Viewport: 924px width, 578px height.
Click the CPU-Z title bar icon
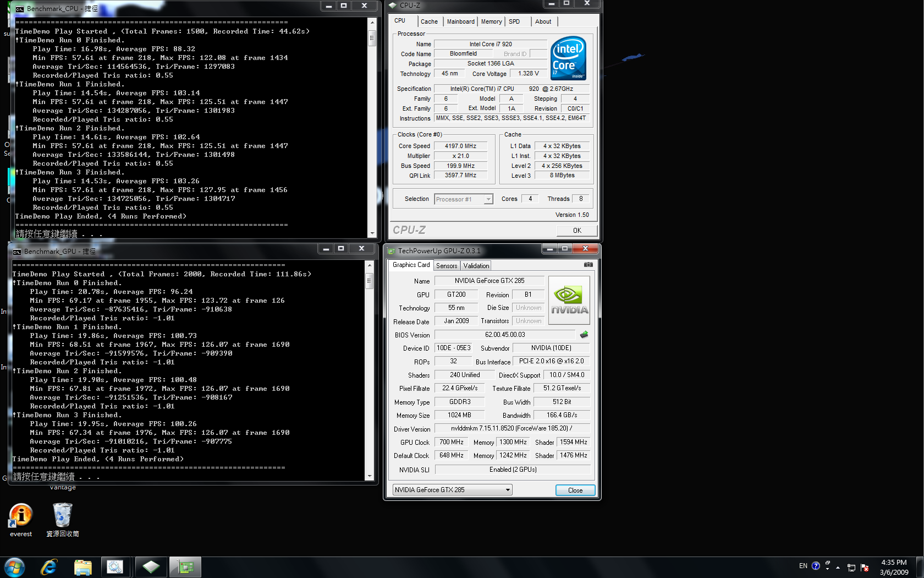tap(393, 6)
